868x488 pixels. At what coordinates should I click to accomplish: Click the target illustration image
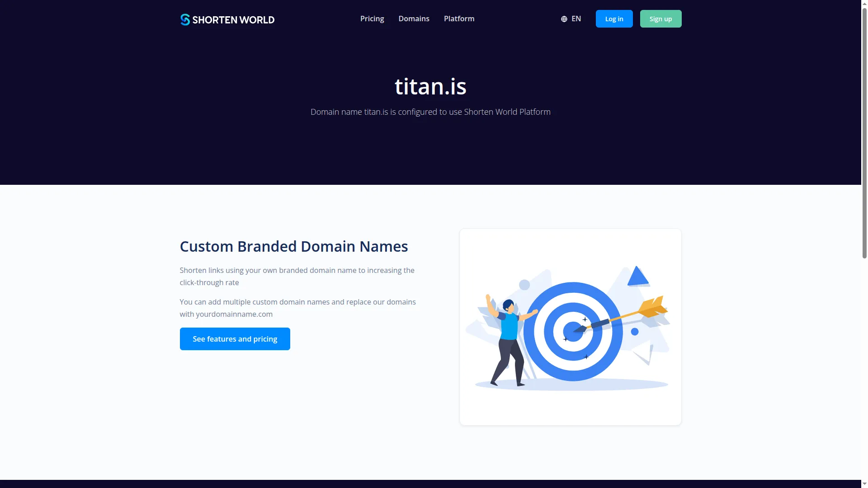(570, 327)
